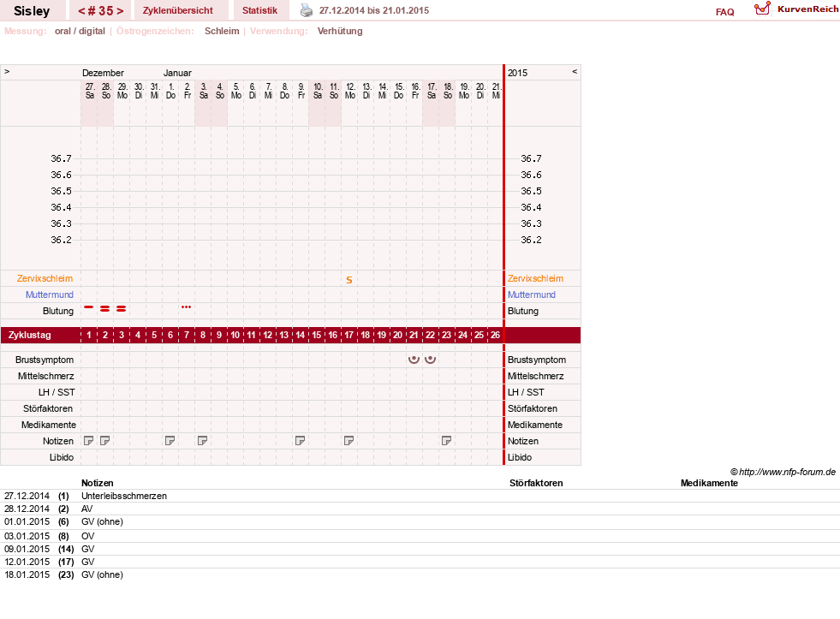Click the cycle number '# 35'
Screen dimensions: 840x619
point(101,11)
